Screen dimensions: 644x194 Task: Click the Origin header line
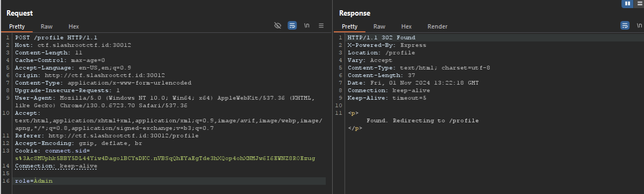click(90, 75)
